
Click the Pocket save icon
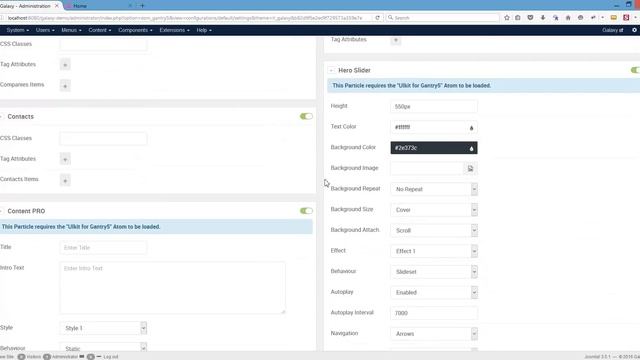click(x=530, y=18)
